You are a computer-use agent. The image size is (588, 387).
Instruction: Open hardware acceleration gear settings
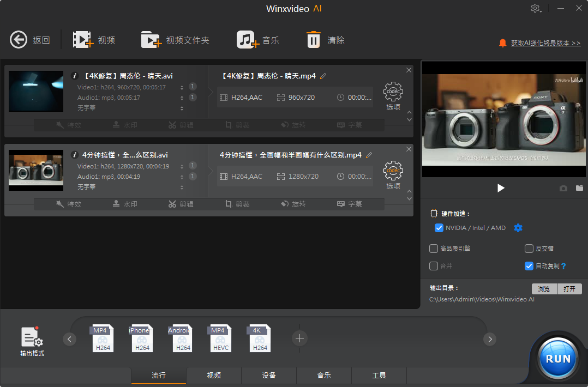518,228
